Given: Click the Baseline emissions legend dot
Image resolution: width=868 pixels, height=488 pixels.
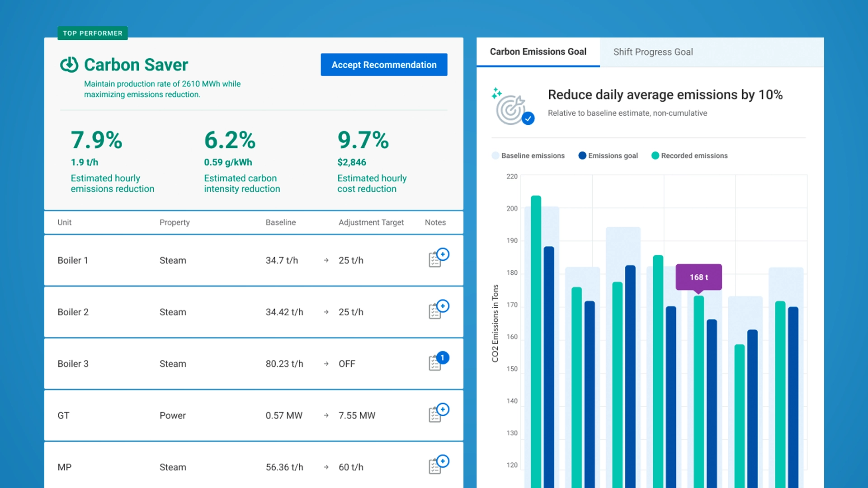Looking at the screenshot, I should point(495,155).
